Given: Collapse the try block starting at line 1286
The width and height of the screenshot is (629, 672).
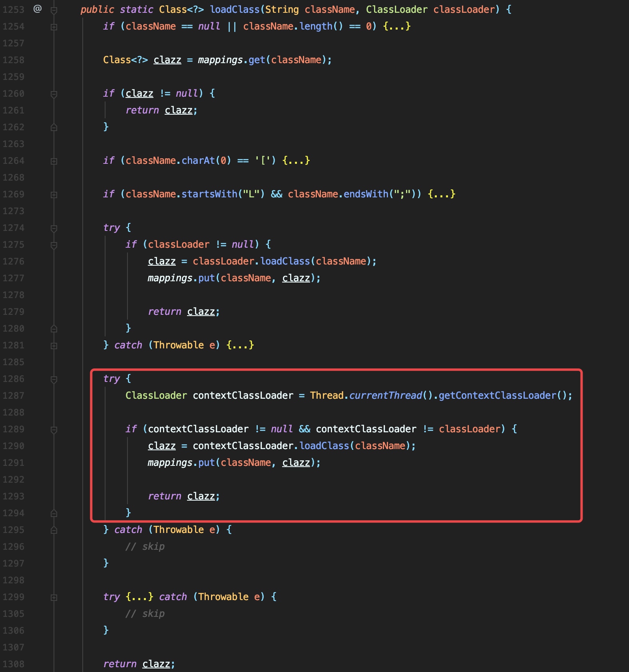Looking at the screenshot, I should pos(54,380).
